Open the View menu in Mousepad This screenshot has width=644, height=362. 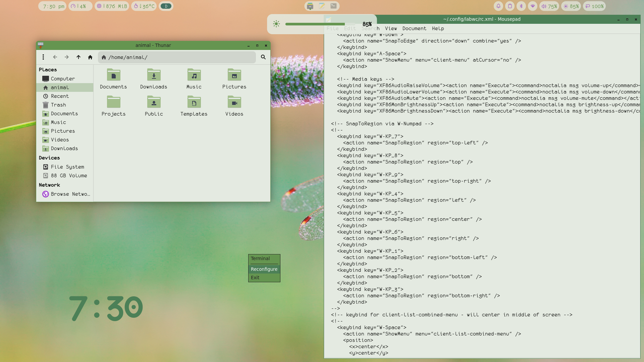391,29
